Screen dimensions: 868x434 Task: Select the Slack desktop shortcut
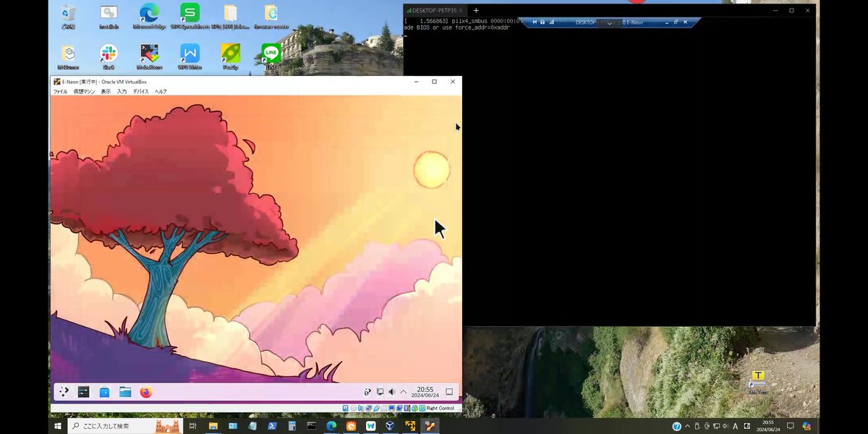(x=109, y=57)
